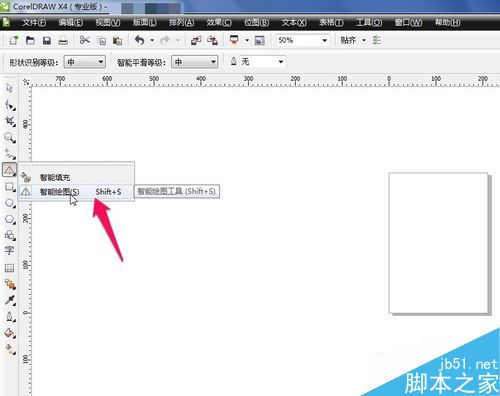The image size is (500, 396).
Task: Save the document with the floppy icon
Action: (x=47, y=41)
